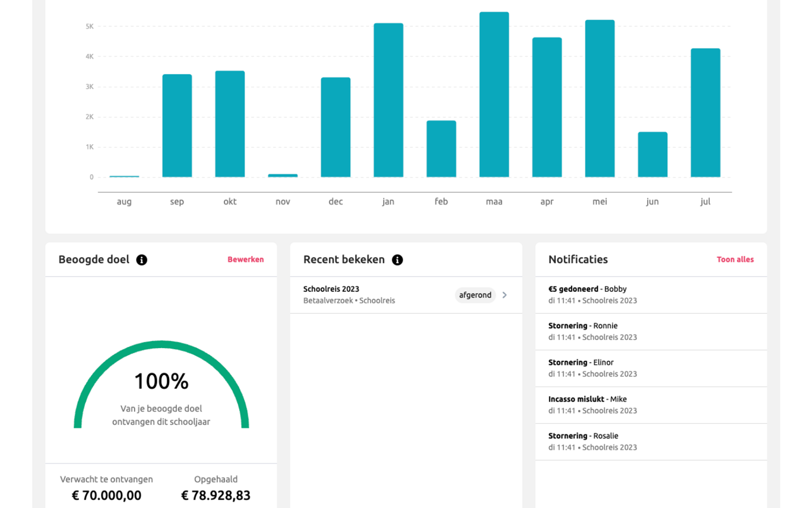Click the sep bar in the chart
812x508 pixels.
pos(177,126)
